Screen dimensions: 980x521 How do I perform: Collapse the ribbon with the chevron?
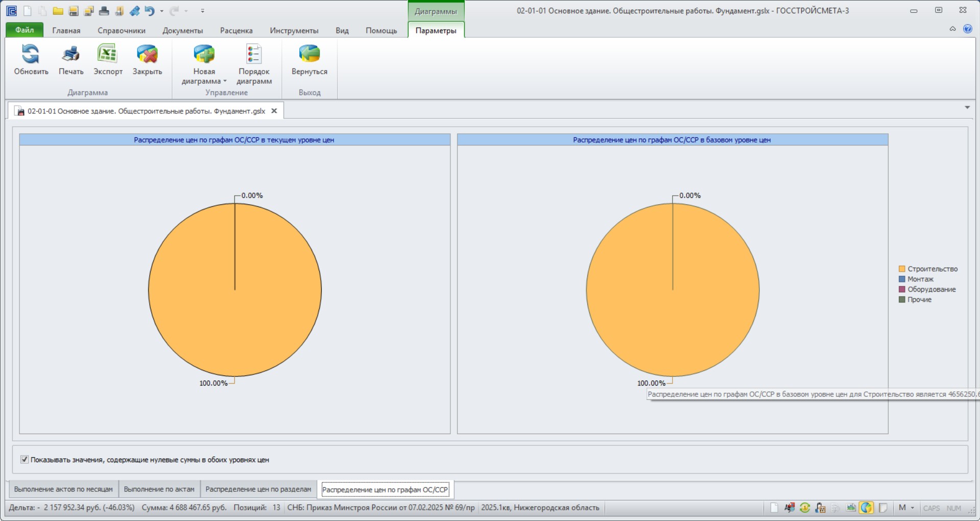952,29
